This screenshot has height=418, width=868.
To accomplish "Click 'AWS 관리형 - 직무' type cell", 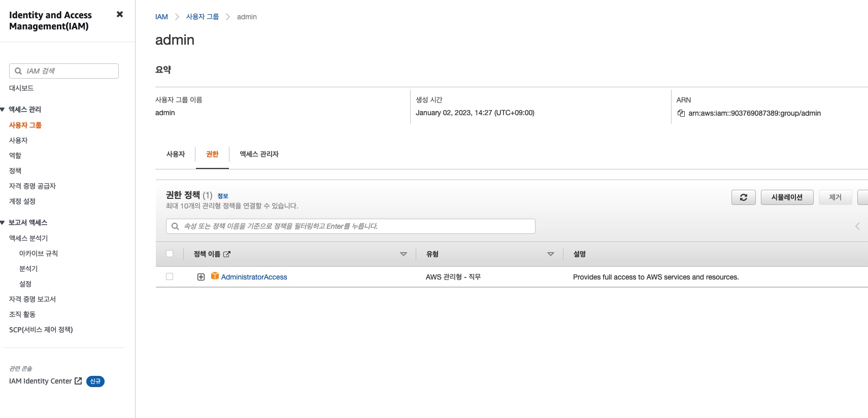I will coord(453,277).
